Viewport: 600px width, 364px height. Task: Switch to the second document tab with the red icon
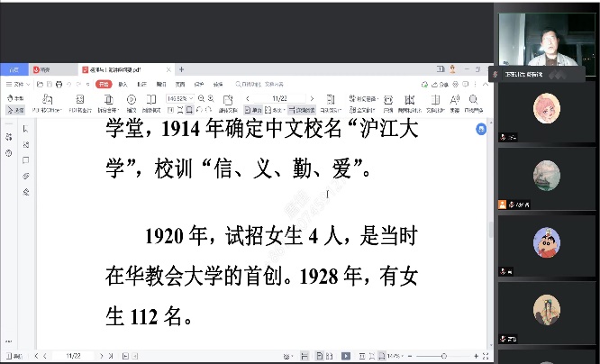coord(53,69)
